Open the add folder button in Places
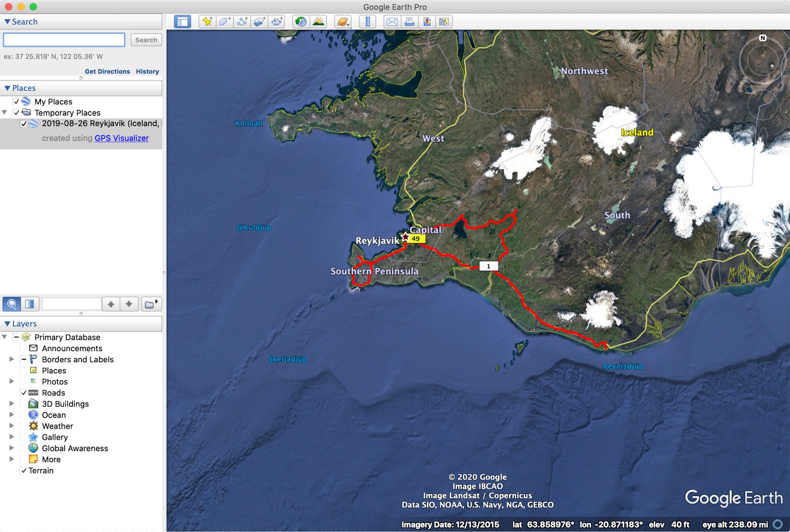The image size is (790, 532). [x=151, y=304]
